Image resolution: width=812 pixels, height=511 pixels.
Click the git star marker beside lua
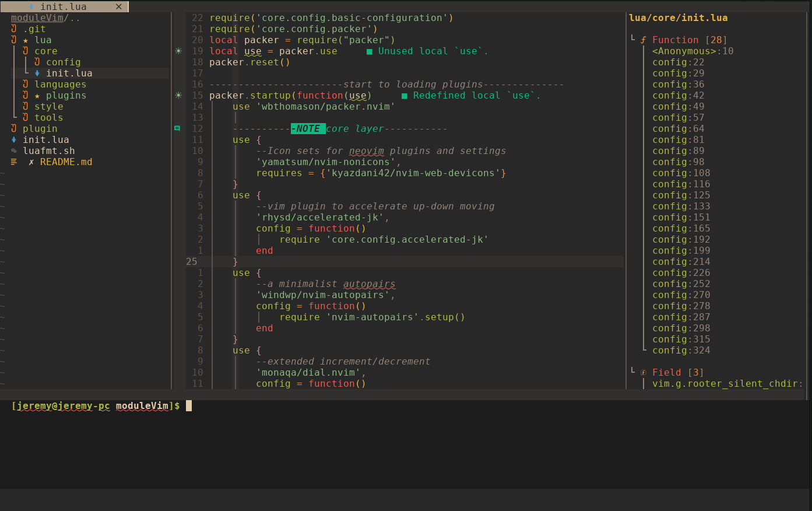pyautogui.click(x=26, y=41)
